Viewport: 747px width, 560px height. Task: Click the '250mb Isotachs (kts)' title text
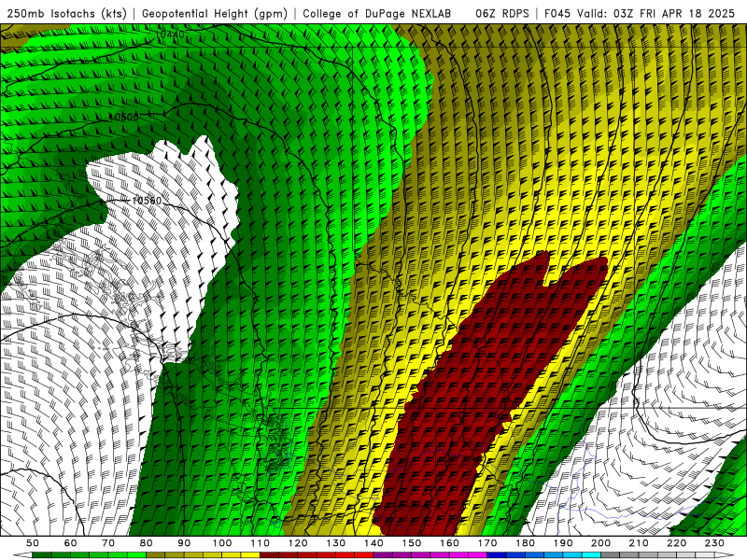[x=66, y=13]
